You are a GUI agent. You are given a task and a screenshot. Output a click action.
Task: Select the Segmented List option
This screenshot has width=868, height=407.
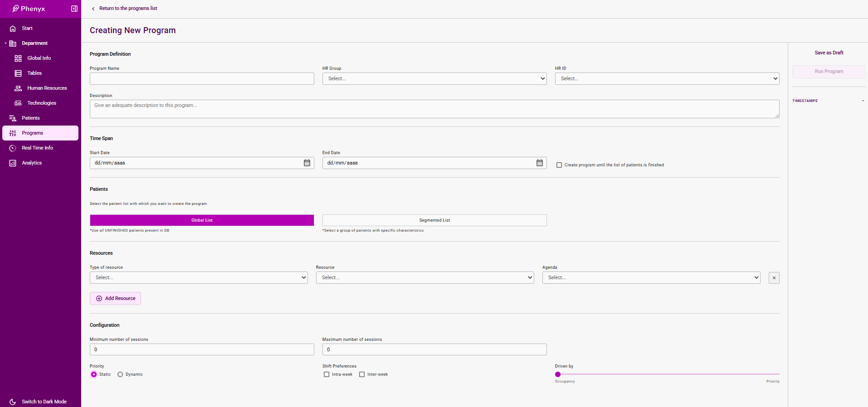click(434, 220)
